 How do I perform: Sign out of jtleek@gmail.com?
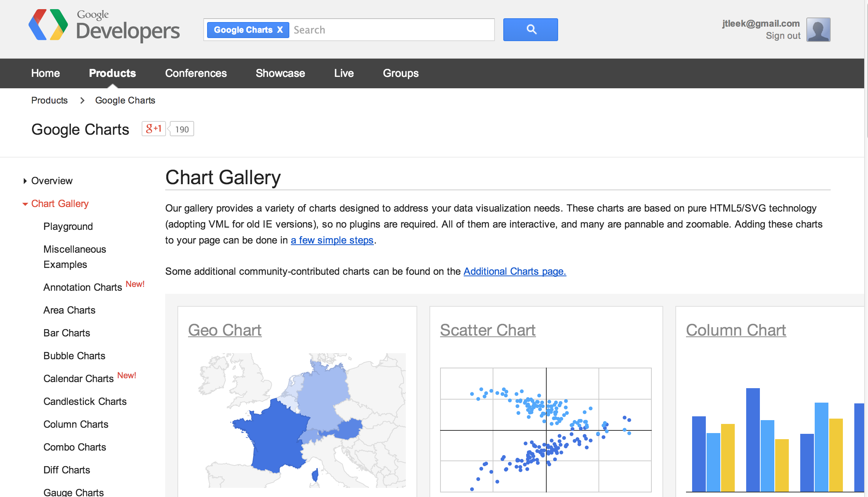[x=783, y=35]
